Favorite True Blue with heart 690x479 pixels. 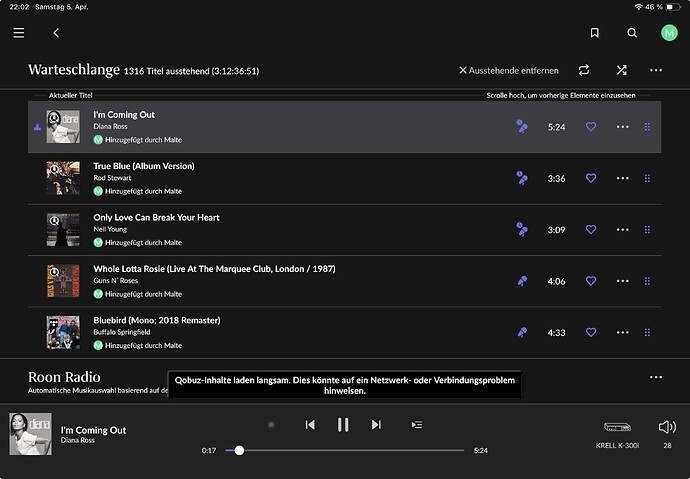(591, 178)
